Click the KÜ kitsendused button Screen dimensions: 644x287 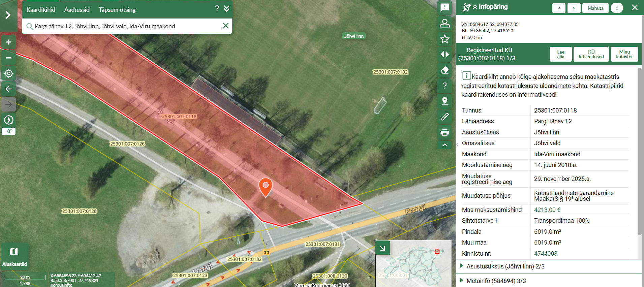(591, 54)
